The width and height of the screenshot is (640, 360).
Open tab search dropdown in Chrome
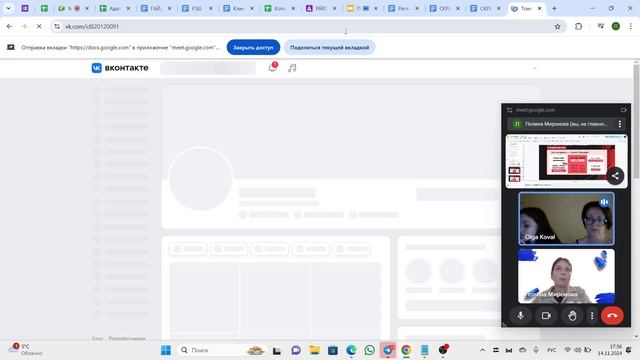coord(8,8)
